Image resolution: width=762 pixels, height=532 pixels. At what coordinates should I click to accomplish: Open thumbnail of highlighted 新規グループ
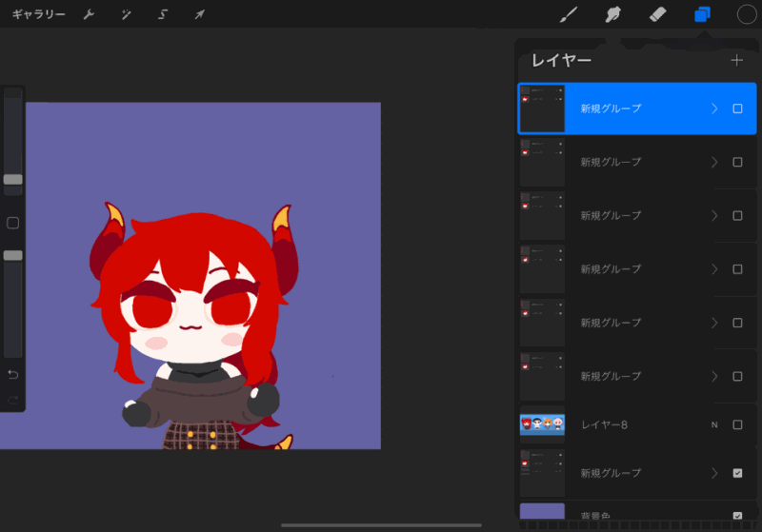542,108
